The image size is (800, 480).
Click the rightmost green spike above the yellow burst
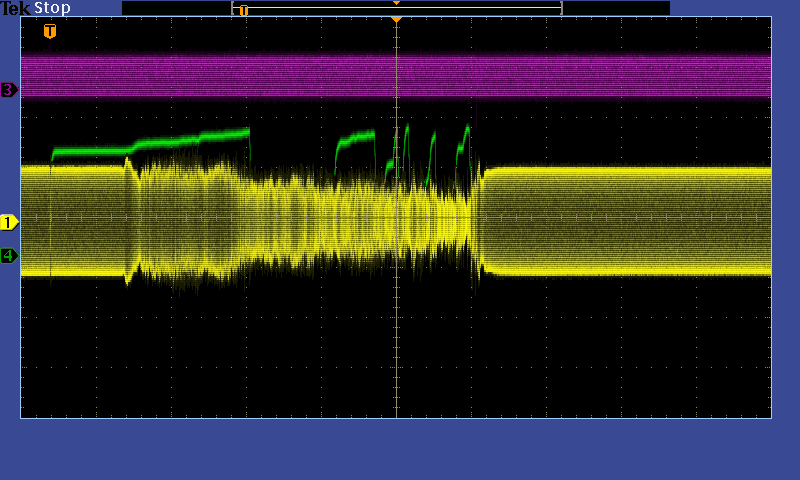[x=465, y=135]
